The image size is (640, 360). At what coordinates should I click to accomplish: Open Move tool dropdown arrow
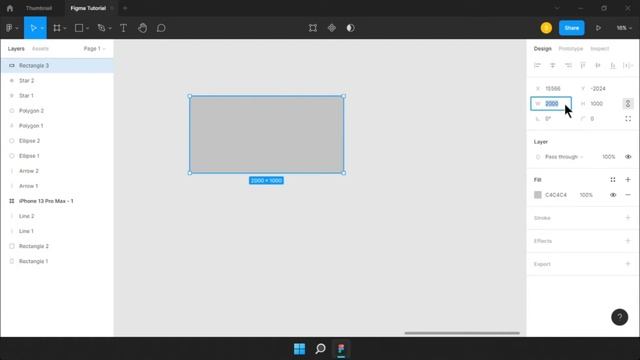pyautogui.click(x=42, y=28)
